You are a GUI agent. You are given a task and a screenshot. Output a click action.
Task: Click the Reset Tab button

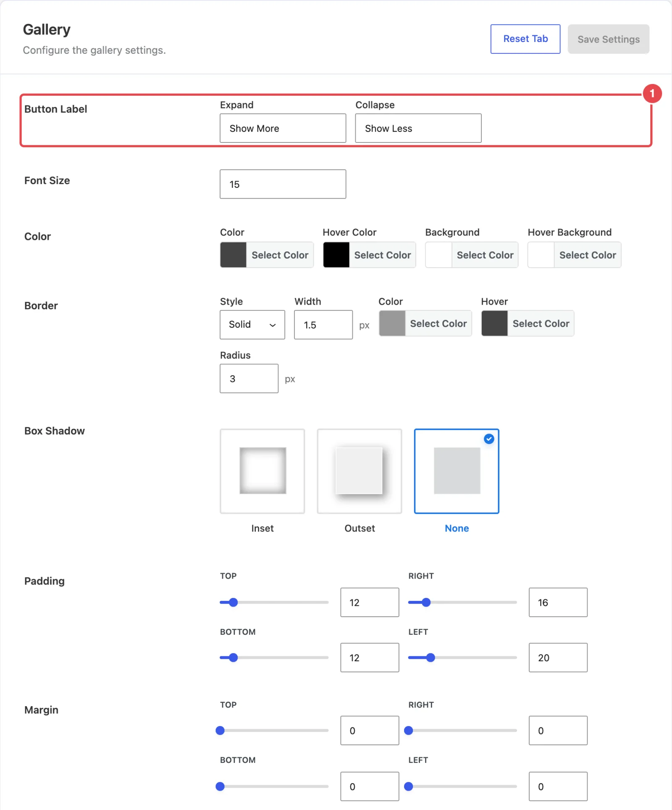pyautogui.click(x=525, y=39)
